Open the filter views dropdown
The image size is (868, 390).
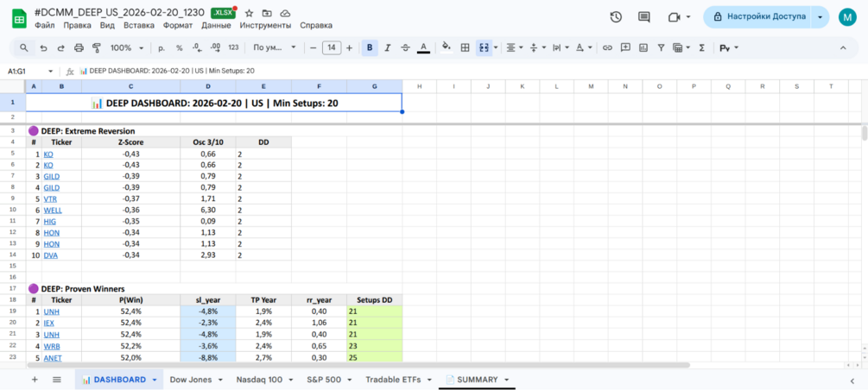[681, 48]
